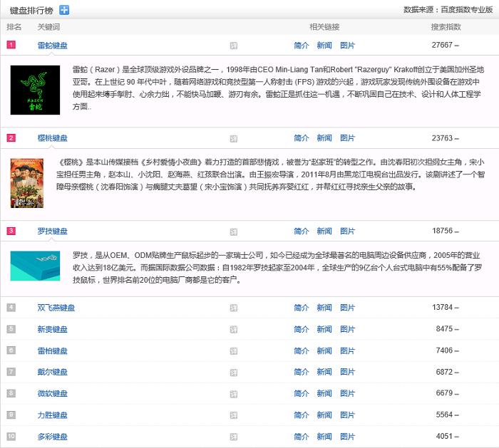Click the rank 3 pink badge

[11, 231]
